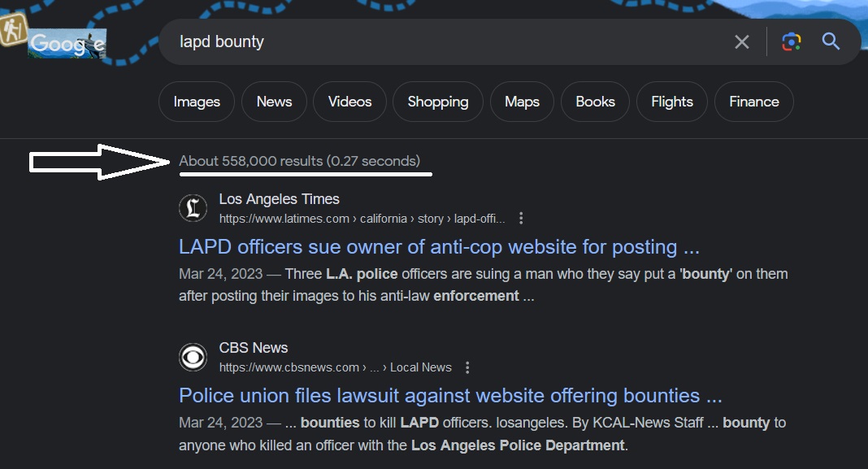Click the 'About 558,000 results' text
Image resolution: width=868 pixels, height=469 pixels.
point(299,161)
